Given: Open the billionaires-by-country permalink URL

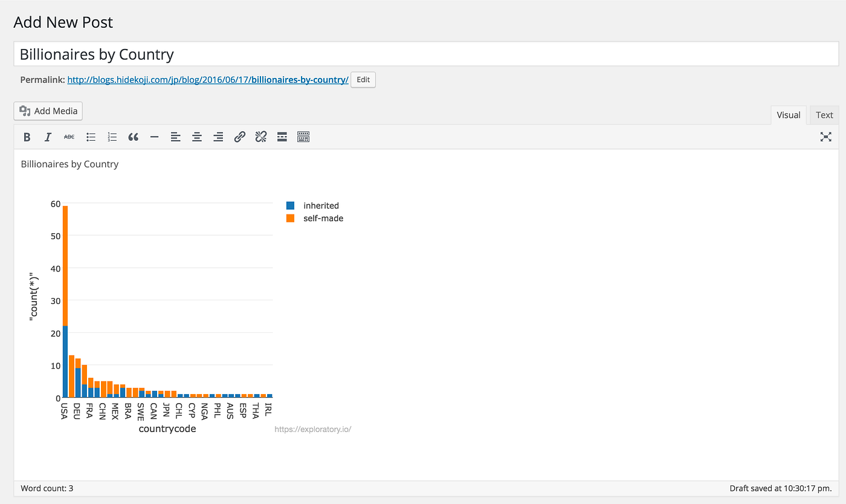Looking at the screenshot, I should click(208, 79).
